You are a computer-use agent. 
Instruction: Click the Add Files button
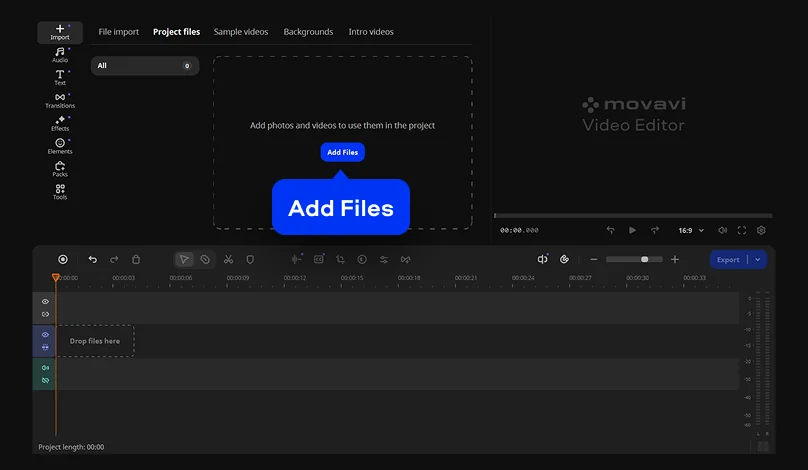point(342,152)
